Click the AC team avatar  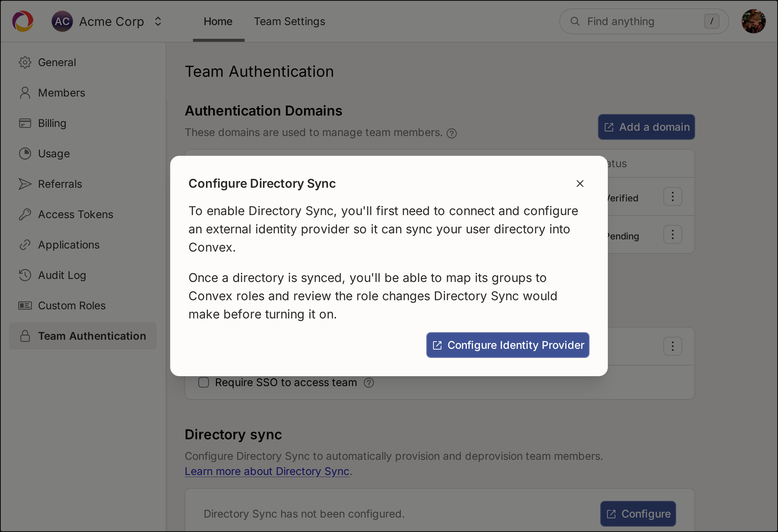click(x=62, y=21)
